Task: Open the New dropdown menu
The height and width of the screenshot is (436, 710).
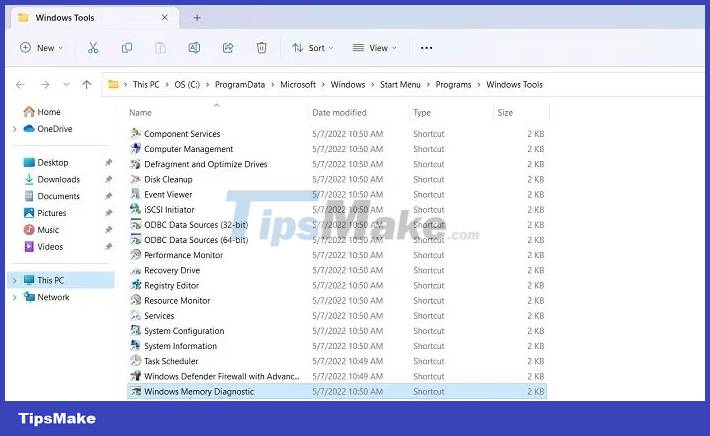Action: coord(41,48)
